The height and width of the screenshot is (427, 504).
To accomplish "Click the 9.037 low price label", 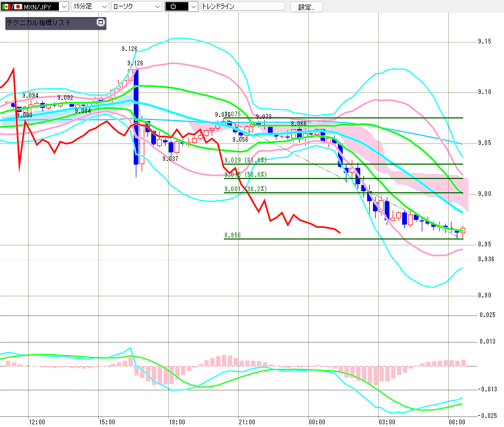I will [x=170, y=159].
